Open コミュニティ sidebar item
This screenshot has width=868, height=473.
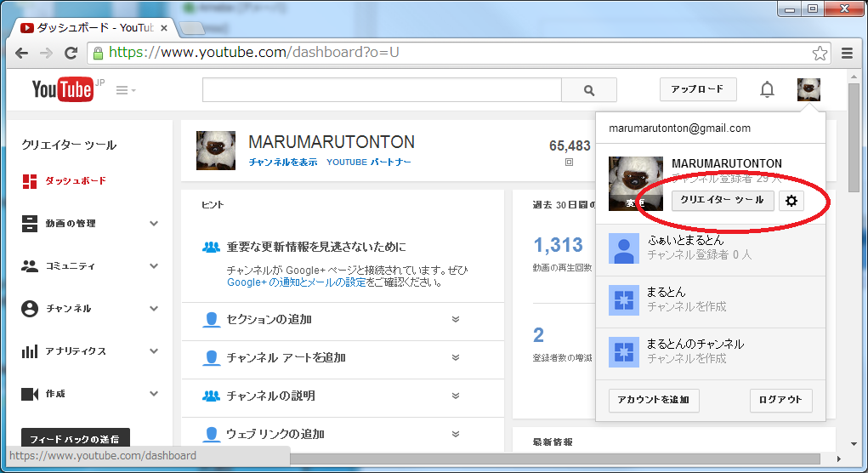tap(71, 266)
